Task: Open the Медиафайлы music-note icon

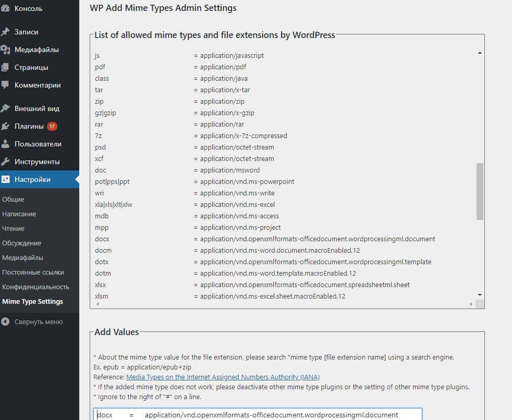Action: 7,50
